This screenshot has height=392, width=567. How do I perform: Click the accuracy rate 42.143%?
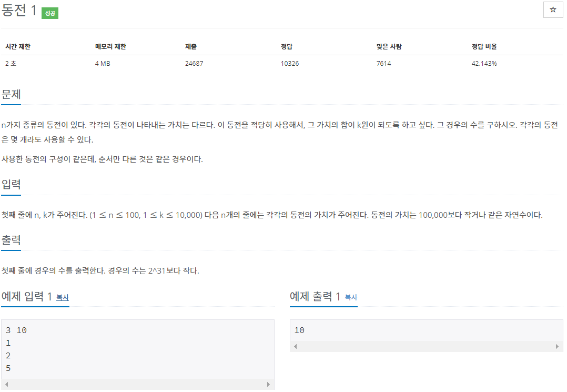pos(484,64)
